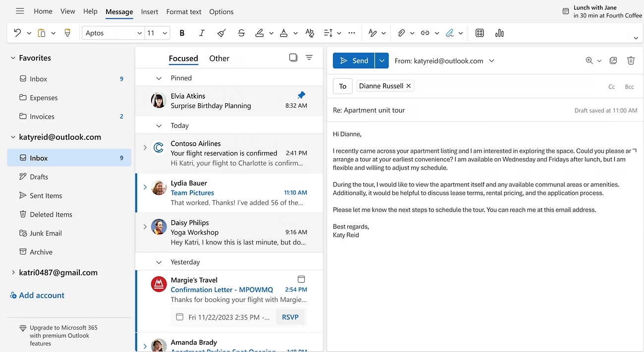
Task: Open the Paste options dropdown arrow
Action: [53, 33]
